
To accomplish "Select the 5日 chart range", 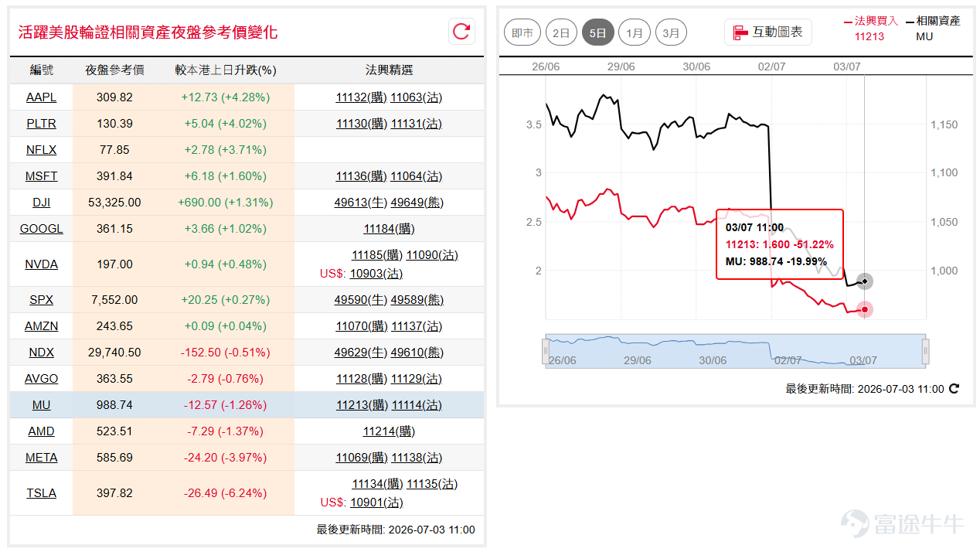I will click(598, 32).
